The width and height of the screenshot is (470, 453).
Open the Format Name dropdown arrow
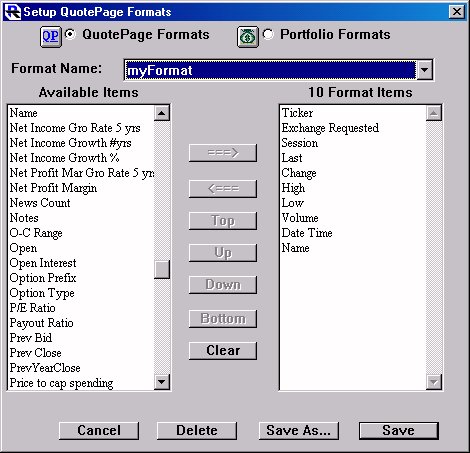click(425, 70)
